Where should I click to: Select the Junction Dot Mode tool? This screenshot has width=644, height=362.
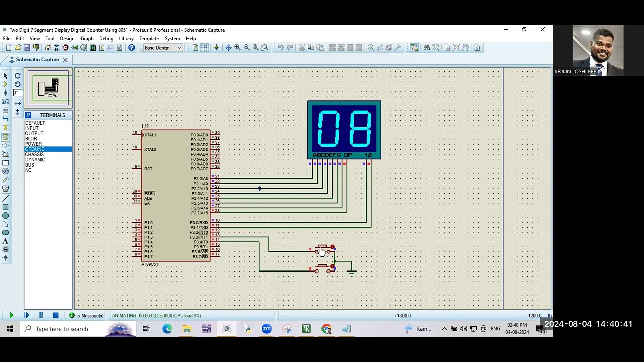(x=5, y=93)
